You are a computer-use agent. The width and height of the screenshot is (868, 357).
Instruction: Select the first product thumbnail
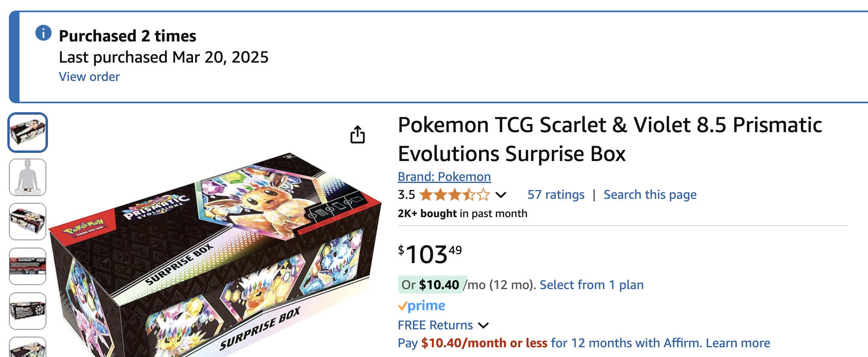pyautogui.click(x=28, y=133)
